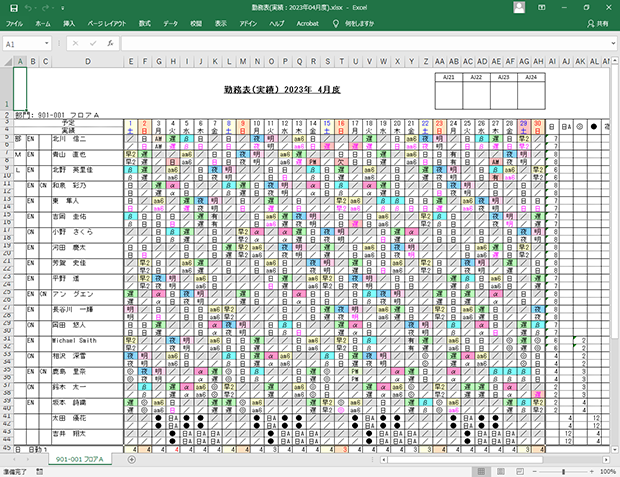Image resolution: width=620 pixels, height=477 pixels.
Task: Click the 共有 share button
Action: coord(598,24)
